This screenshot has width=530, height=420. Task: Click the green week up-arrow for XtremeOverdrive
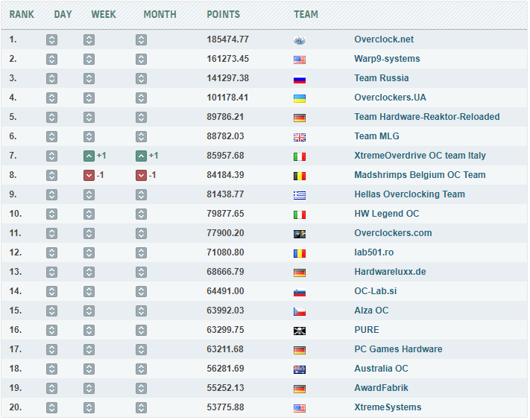point(89,156)
